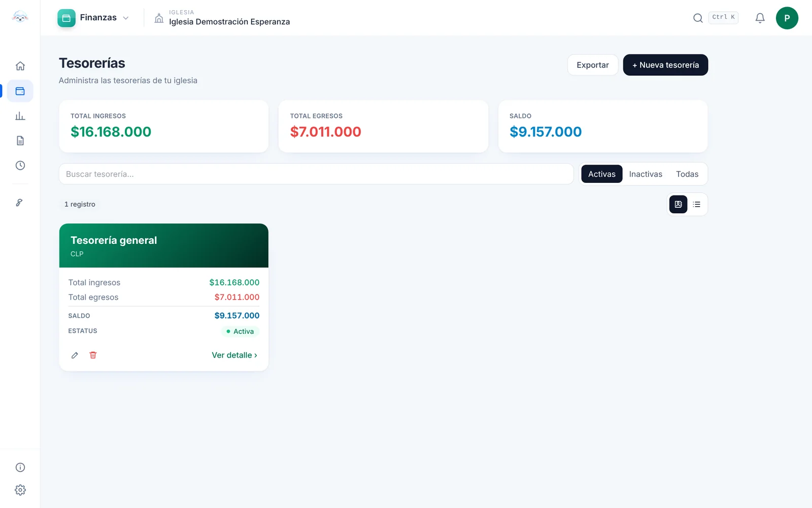Click the Ctrl K shortcut badge
The height and width of the screenshot is (508, 812).
tap(723, 17)
